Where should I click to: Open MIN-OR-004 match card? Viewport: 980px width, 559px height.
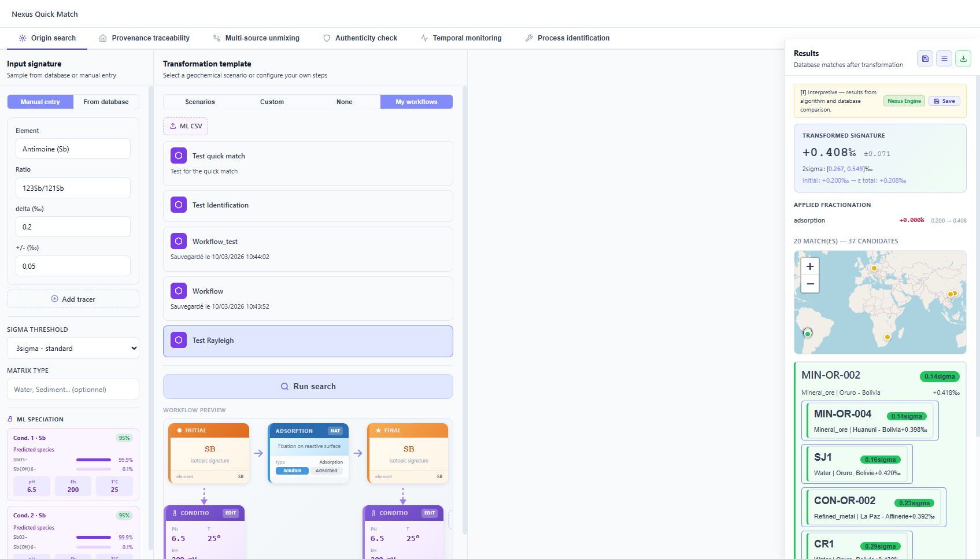pyautogui.click(x=870, y=421)
